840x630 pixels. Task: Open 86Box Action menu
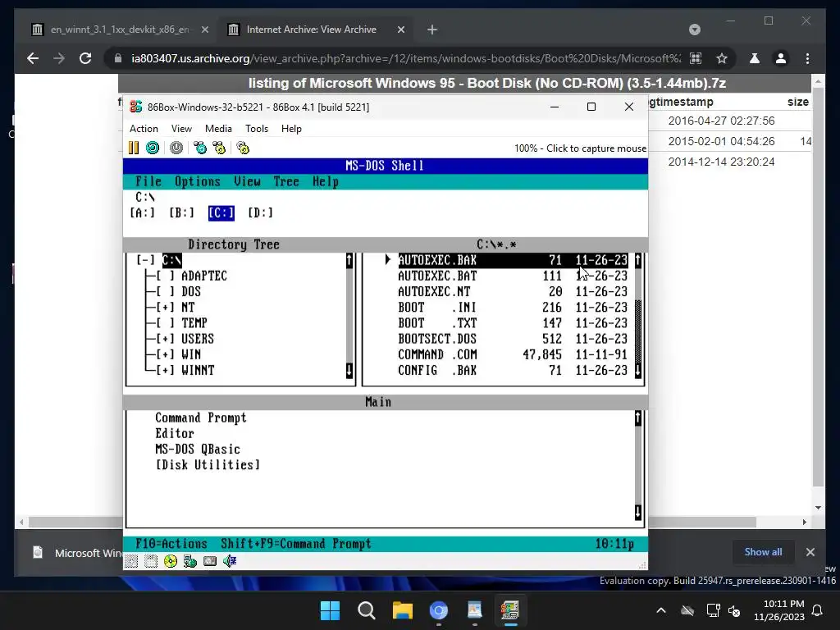tap(144, 129)
